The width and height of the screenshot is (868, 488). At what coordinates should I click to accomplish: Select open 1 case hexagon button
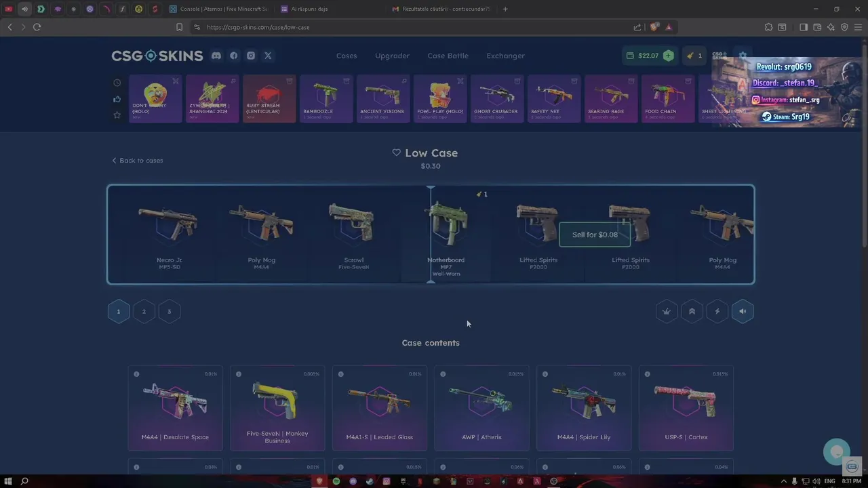pos(118,311)
